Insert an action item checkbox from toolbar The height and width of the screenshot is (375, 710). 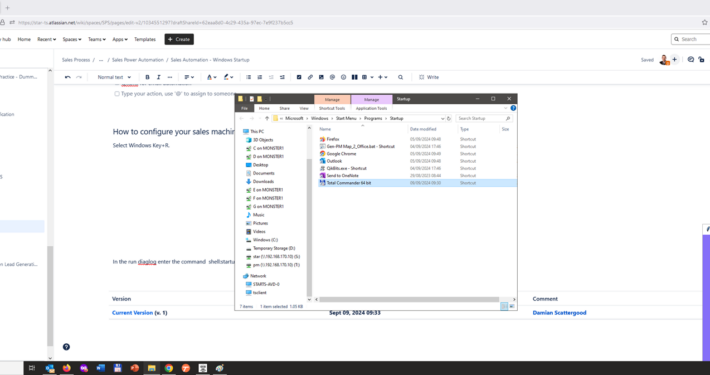click(x=299, y=77)
